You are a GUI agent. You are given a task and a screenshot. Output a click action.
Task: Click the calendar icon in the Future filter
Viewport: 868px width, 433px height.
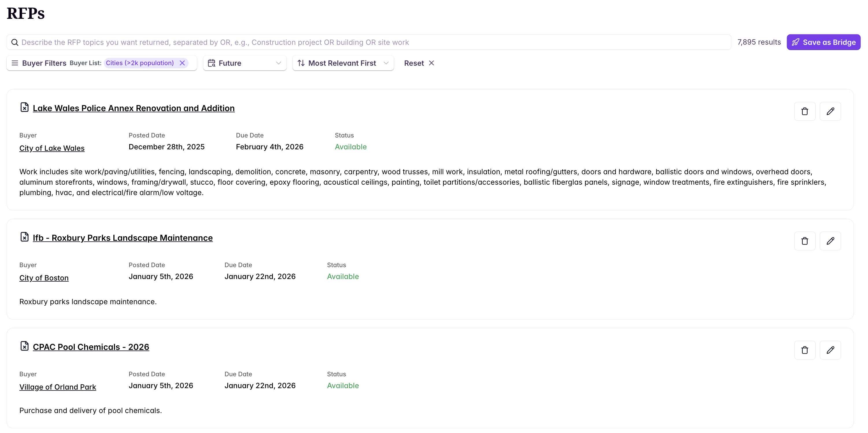point(212,63)
